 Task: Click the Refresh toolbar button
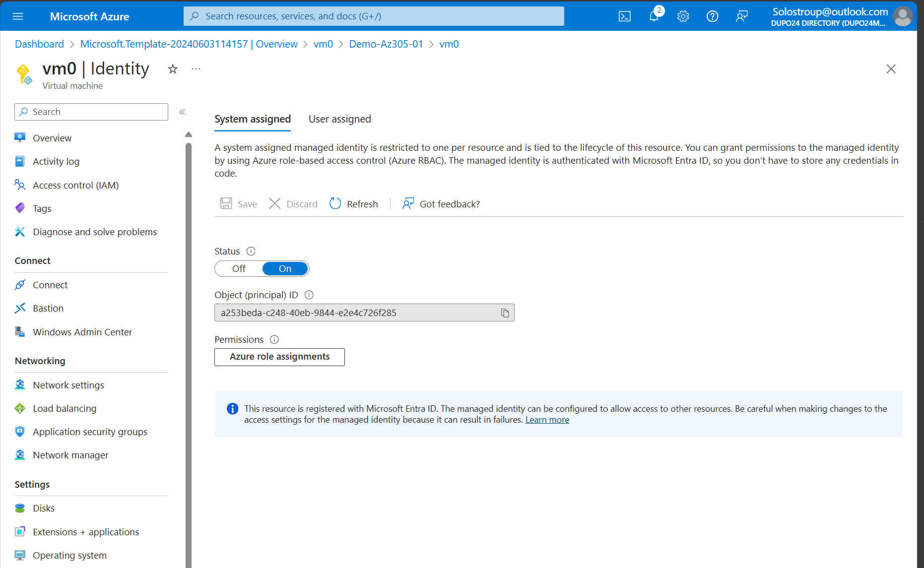tap(354, 204)
